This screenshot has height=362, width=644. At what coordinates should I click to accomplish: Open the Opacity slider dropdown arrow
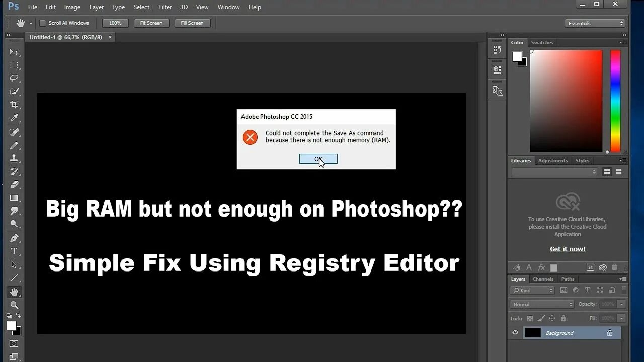click(621, 304)
